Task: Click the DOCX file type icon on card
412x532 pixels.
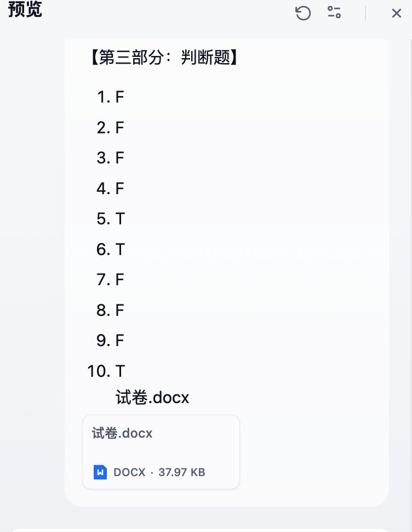Action: 100,472
